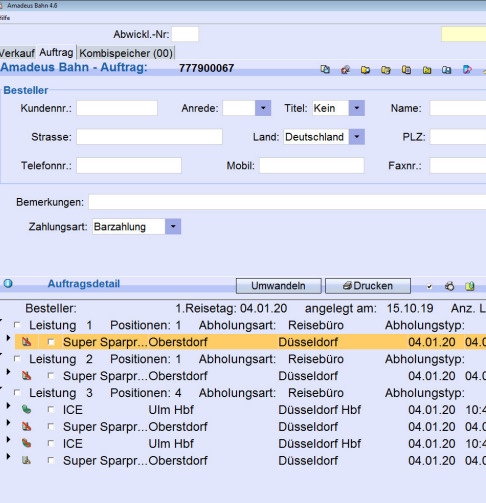The image size is (486, 503).
Task: Open the Hilfe menu
Action: 5,18
